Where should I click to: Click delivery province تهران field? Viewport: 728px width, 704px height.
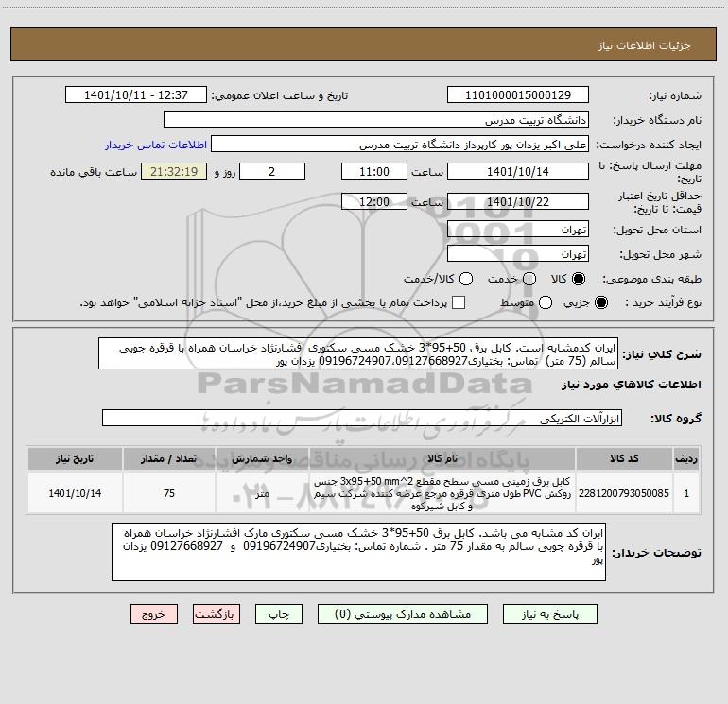coord(518,230)
